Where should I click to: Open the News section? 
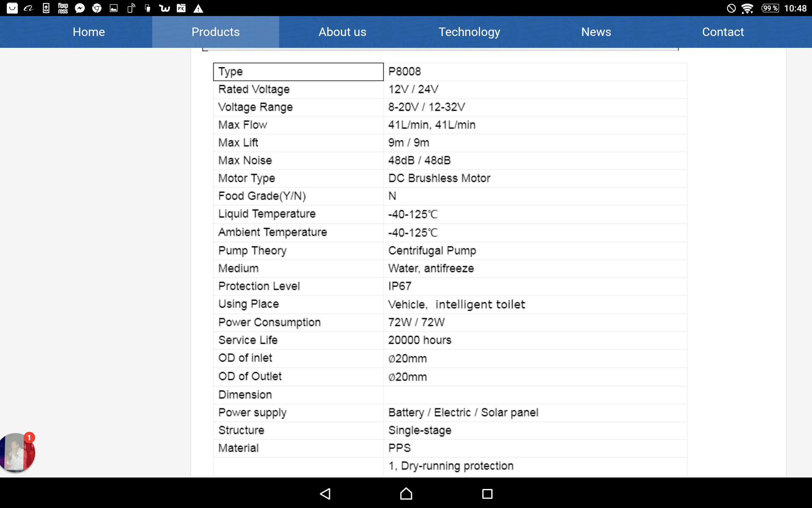(596, 32)
